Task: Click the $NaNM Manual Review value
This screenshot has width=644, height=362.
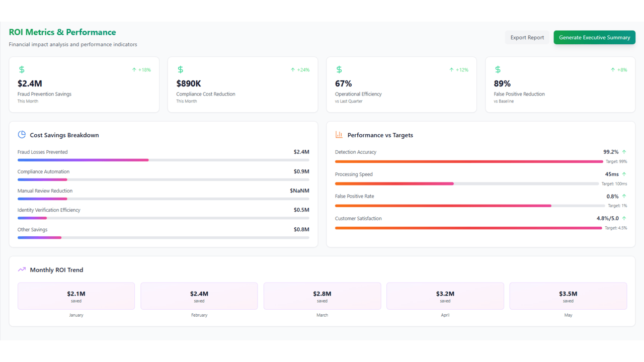Action: pyautogui.click(x=299, y=191)
